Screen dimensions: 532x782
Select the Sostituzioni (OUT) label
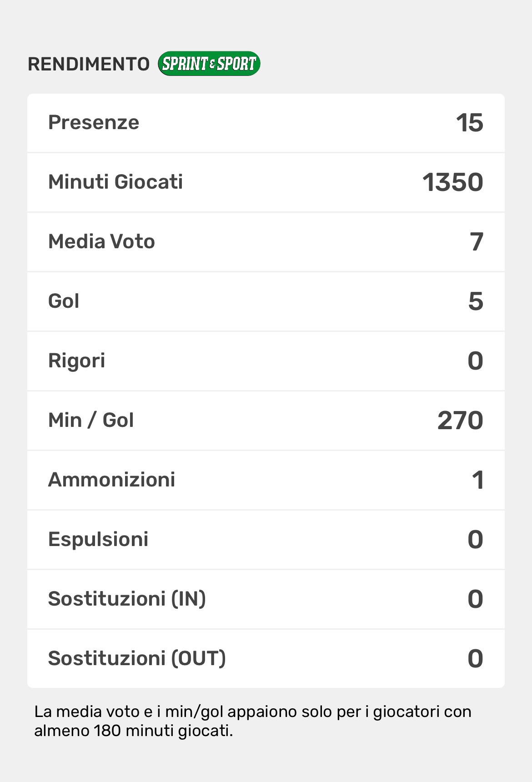coord(137,658)
